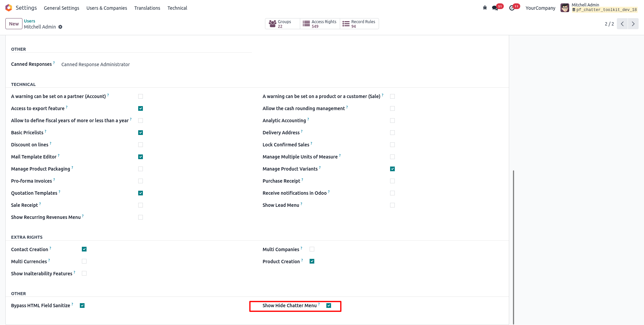Uncheck Show Hide Chatter Menu checkbox
The height and width of the screenshot is (325, 644).
coord(329,306)
